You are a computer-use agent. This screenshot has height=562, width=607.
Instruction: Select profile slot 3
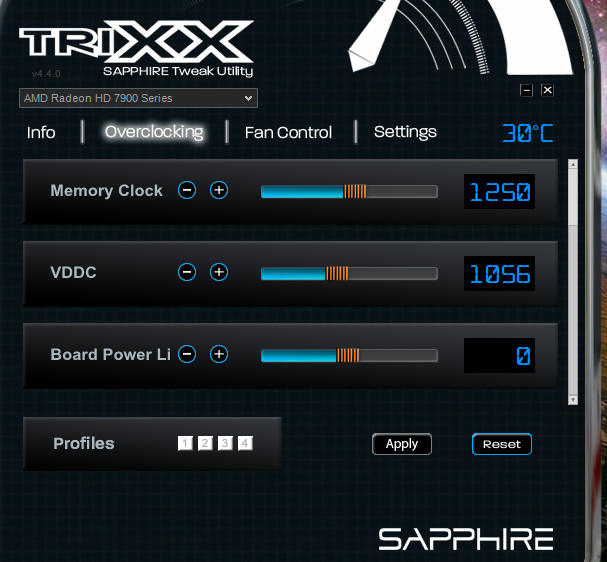pos(225,443)
